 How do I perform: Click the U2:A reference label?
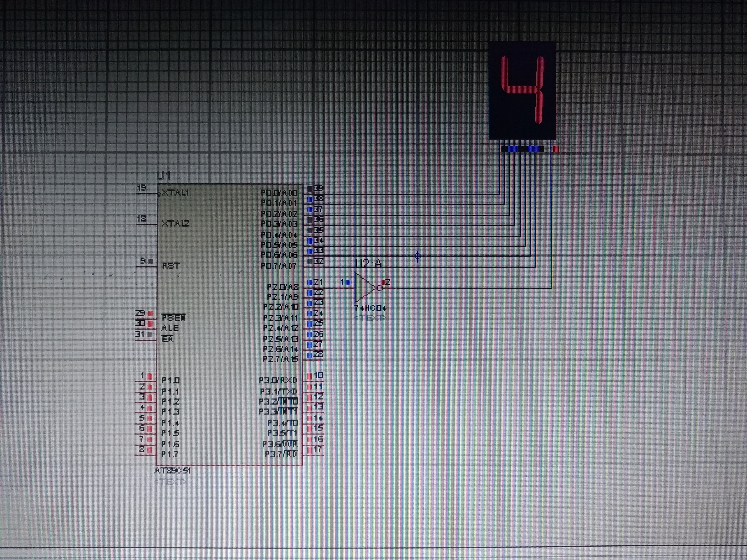pos(368,263)
